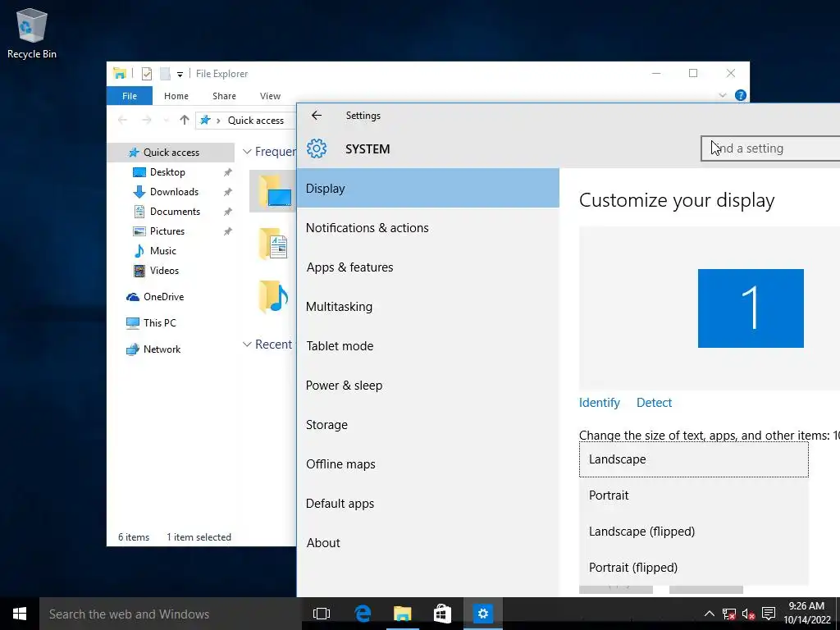Open Music in the navigation pane

[x=163, y=251]
